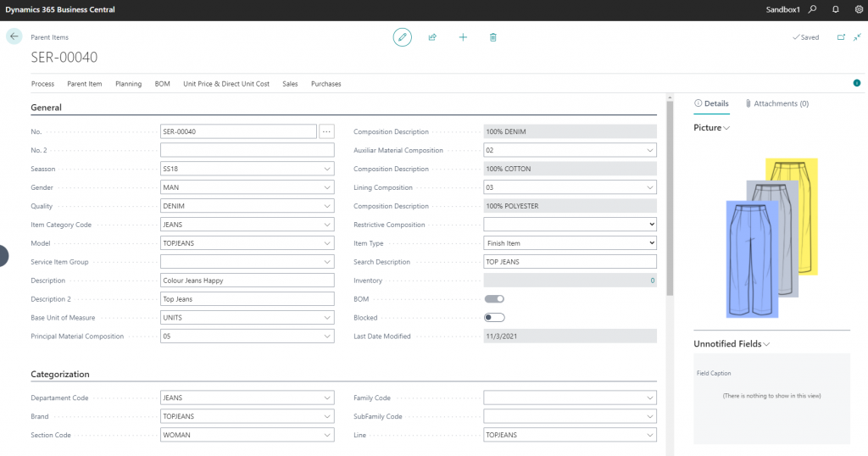This screenshot has width=868, height=456.
Task: Click the green info circle icon
Action: (856, 83)
